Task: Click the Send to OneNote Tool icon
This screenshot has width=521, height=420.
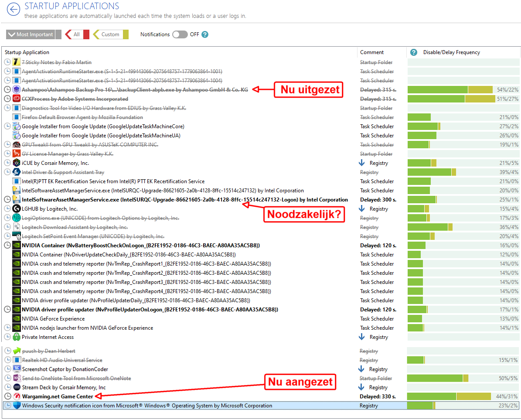Action: tap(17, 378)
